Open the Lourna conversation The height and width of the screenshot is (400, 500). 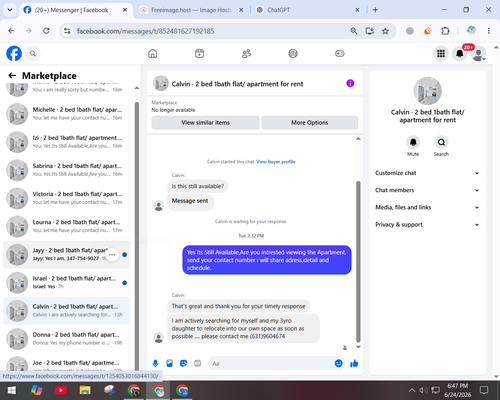[x=67, y=226]
